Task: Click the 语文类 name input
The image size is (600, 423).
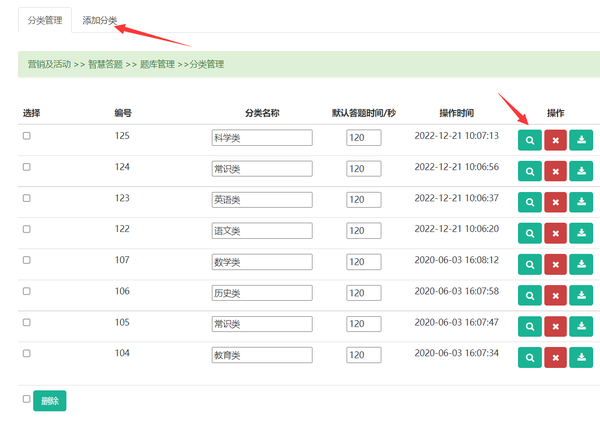Action: (x=262, y=231)
